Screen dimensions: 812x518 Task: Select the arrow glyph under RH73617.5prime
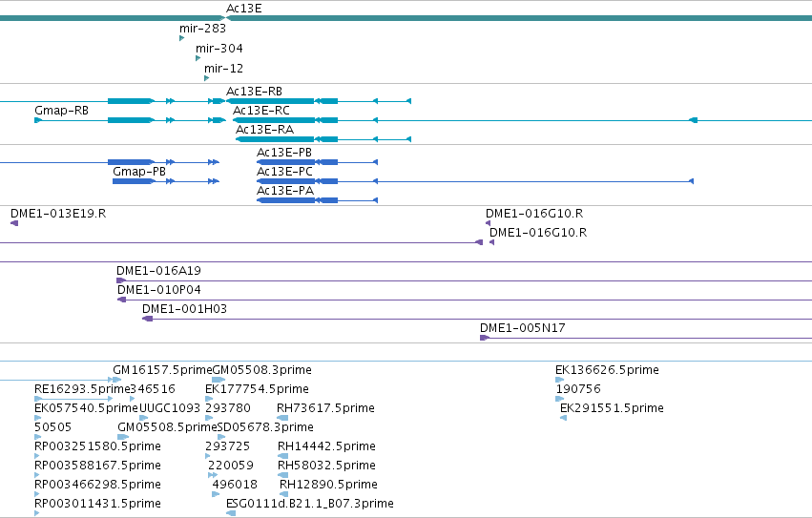[x=282, y=418]
